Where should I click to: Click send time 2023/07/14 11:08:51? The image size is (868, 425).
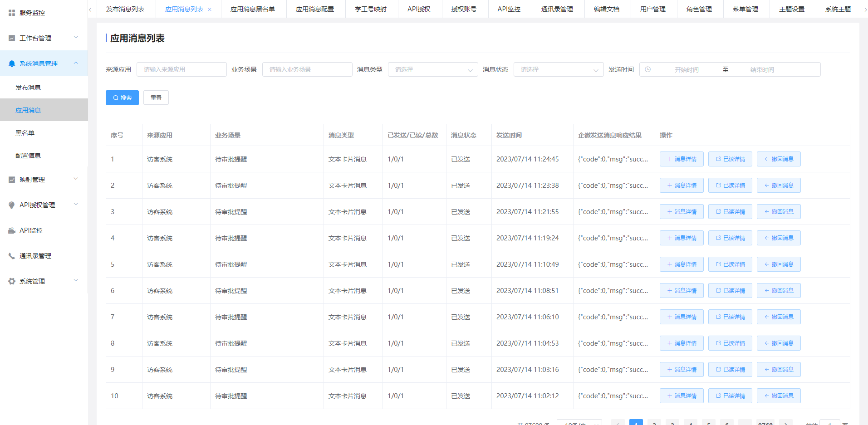coord(528,291)
